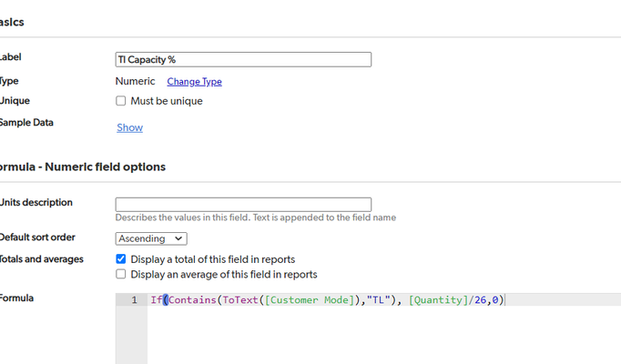Enable the Must be unique checkbox

pyautogui.click(x=121, y=101)
